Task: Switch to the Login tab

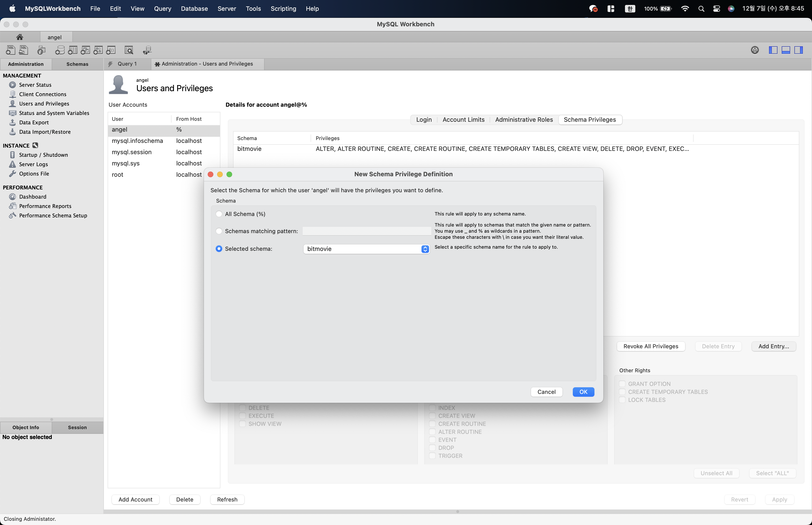Action: point(424,120)
